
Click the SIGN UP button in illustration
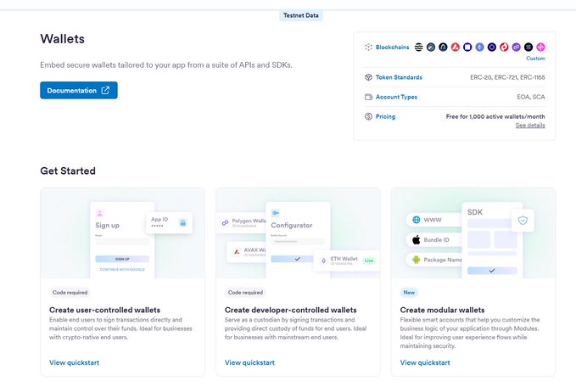point(122,259)
